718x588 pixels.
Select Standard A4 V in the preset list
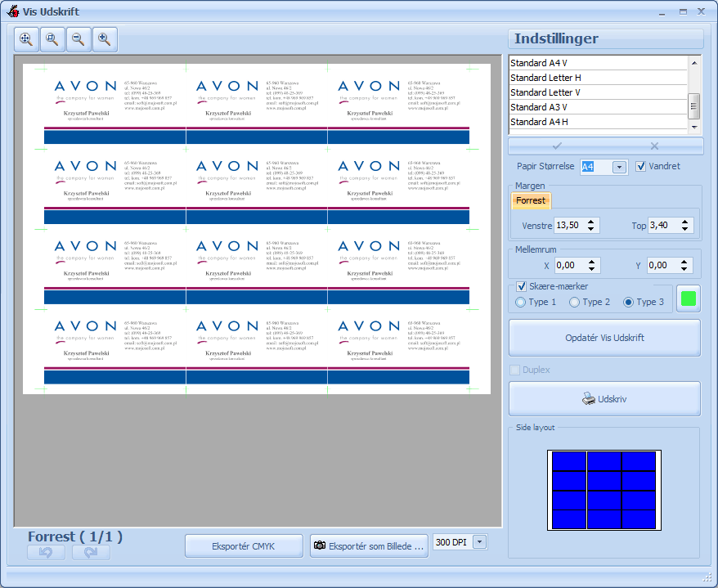coord(598,63)
